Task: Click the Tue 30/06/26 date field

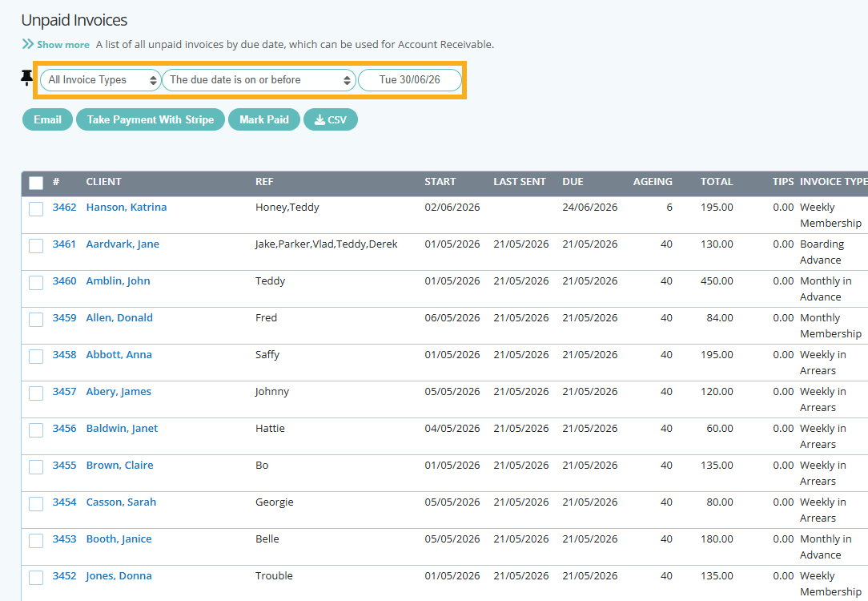Action: pyautogui.click(x=410, y=80)
